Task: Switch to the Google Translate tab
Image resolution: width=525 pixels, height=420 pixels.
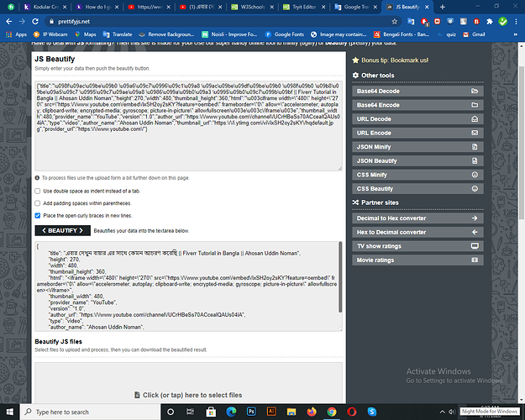Action: coord(356,7)
